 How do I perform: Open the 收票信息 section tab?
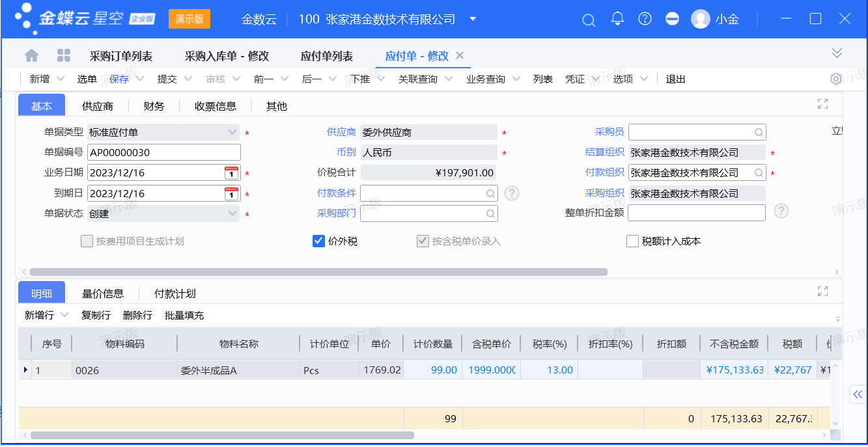216,106
